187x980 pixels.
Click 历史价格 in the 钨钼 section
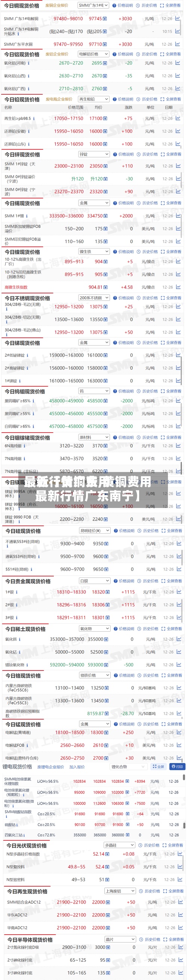click(147, 391)
